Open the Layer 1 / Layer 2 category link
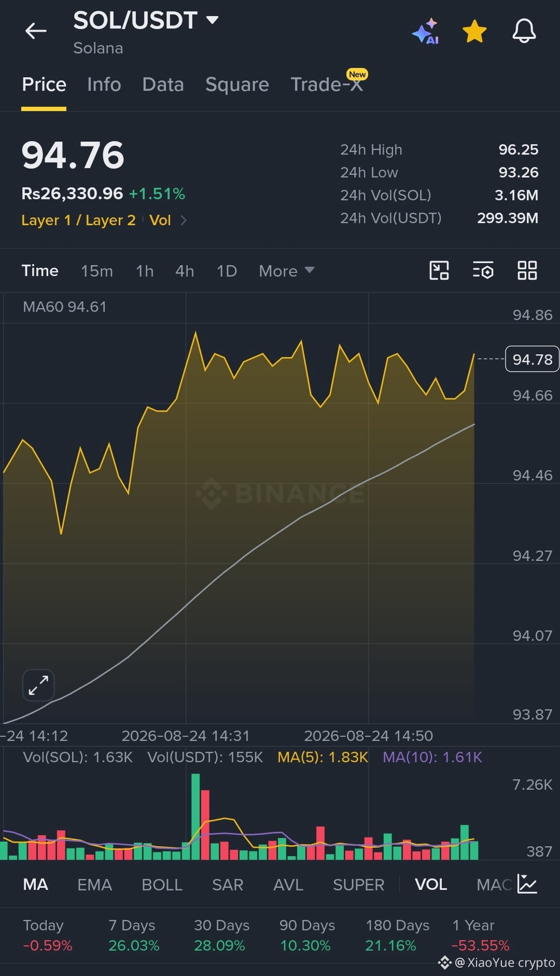The width and height of the screenshot is (560, 976). point(78,220)
